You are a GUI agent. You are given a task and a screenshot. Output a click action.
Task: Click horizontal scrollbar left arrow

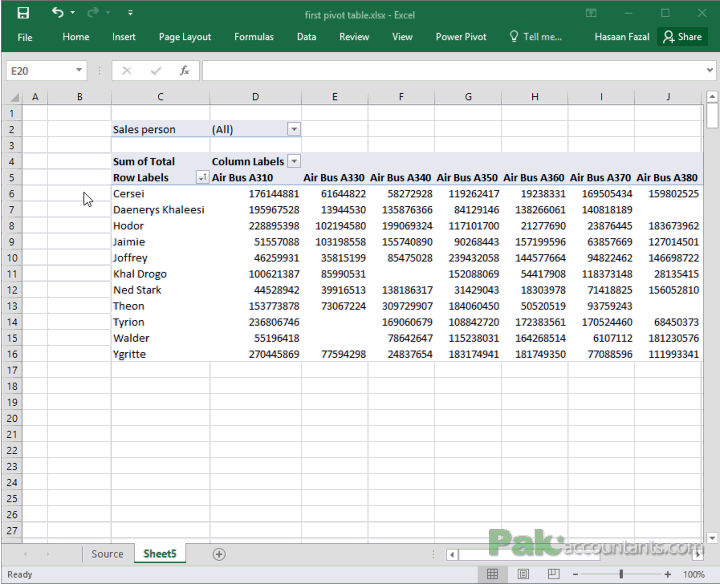coord(452,554)
